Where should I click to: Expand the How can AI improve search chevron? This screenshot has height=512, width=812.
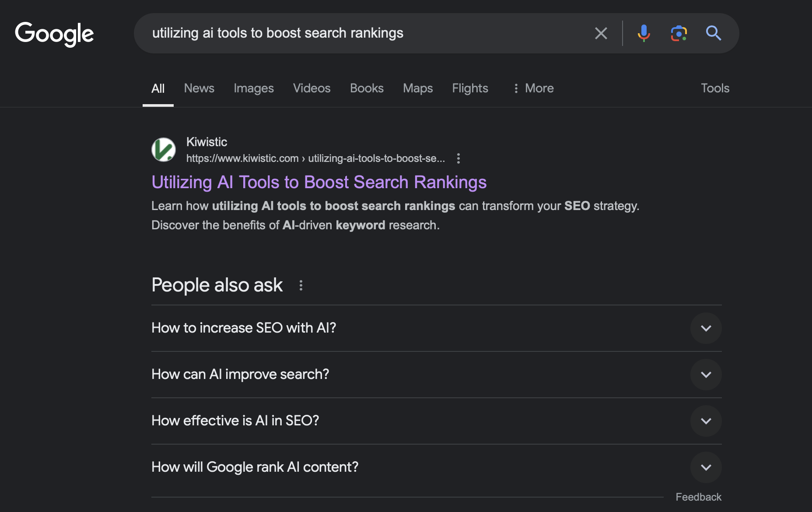pyautogui.click(x=706, y=375)
